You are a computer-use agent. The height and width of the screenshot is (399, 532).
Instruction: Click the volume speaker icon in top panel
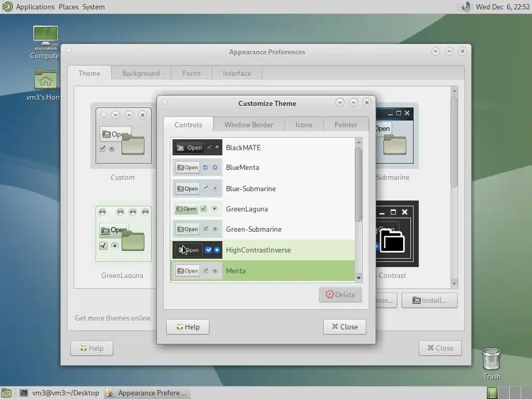coord(467,6)
